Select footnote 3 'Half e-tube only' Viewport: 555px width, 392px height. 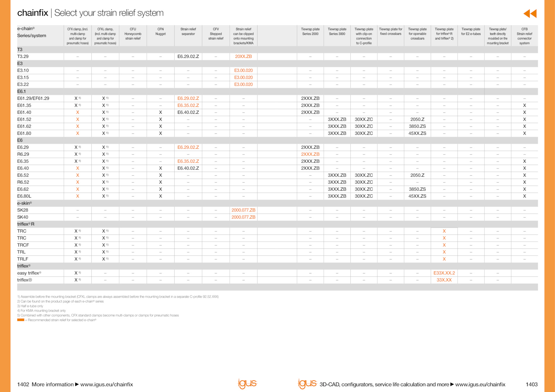pos(30,306)
